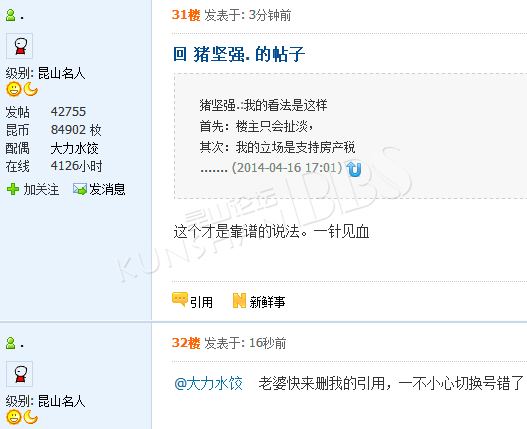Jump to quoted post via blue arrow icon
The image size is (527, 429).
(354, 168)
